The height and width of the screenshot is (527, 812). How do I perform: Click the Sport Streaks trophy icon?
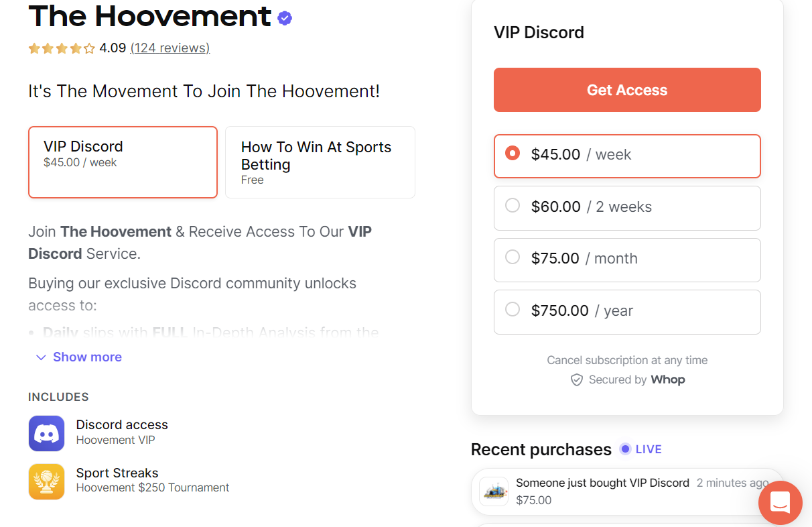(46, 481)
